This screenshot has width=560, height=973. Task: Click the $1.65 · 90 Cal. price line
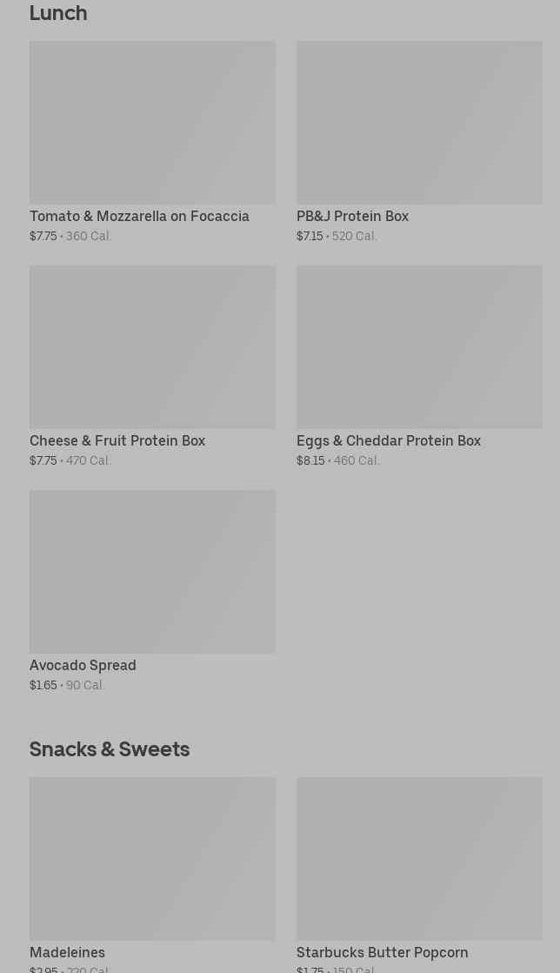[67, 685]
